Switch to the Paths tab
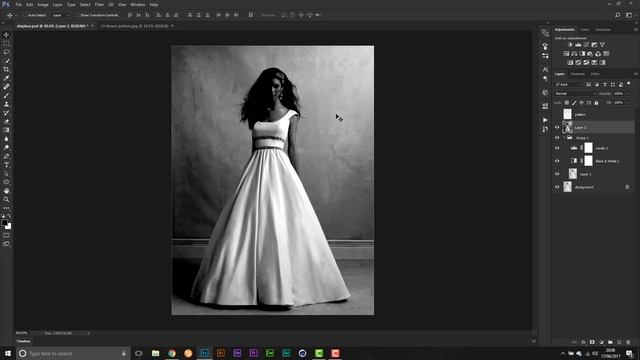This screenshot has width=640, height=360. tap(595, 74)
